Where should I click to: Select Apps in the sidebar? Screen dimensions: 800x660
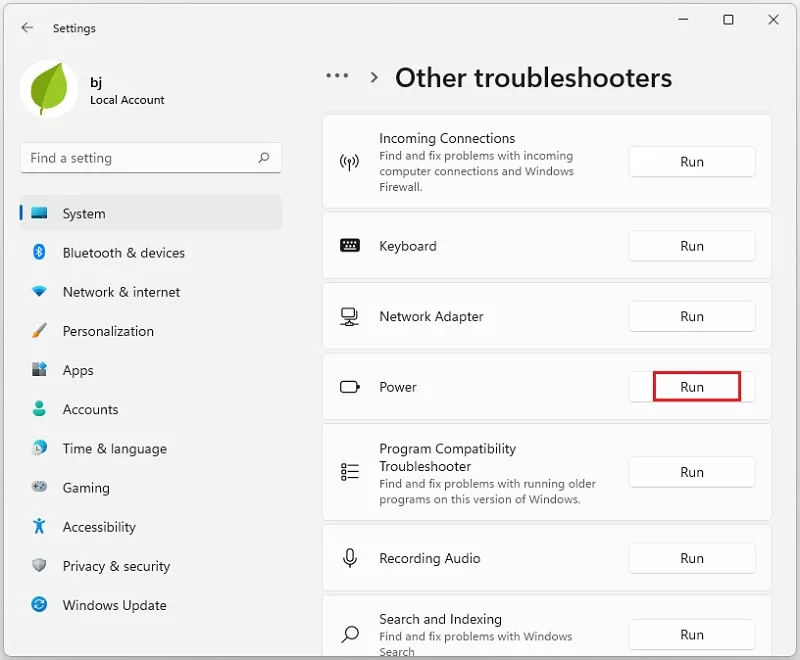151,370
